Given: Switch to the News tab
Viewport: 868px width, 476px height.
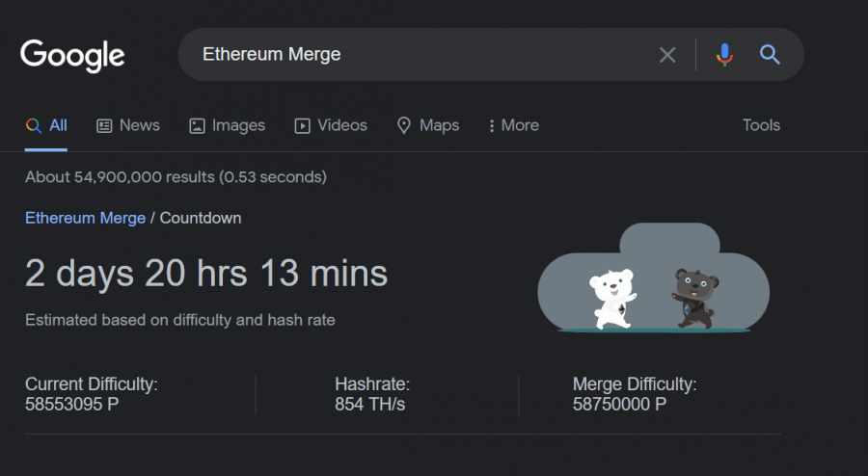Looking at the screenshot, I should tap(128, 125).
